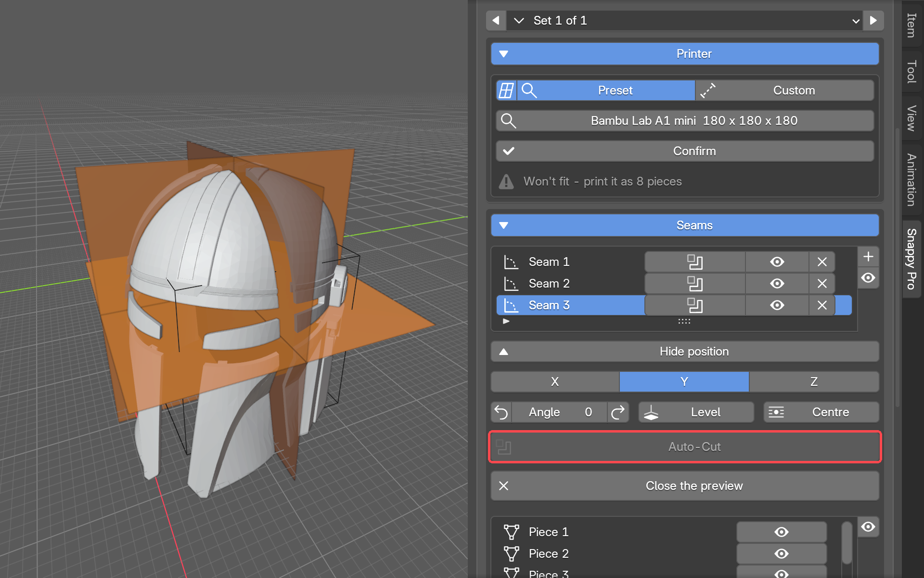The width and height of the screenshot is (924, 578).
Task: Run Auto-Cut
Action: point(685,447)
